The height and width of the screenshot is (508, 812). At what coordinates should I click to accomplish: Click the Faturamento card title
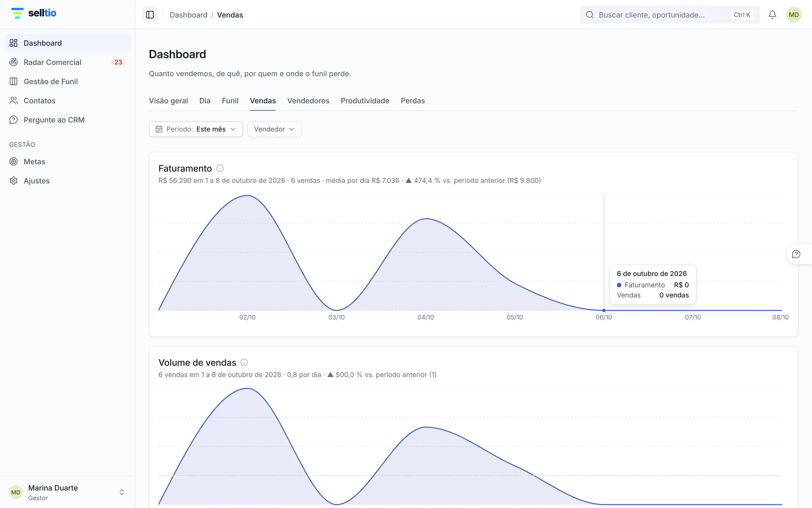click(x=185, y=168)
